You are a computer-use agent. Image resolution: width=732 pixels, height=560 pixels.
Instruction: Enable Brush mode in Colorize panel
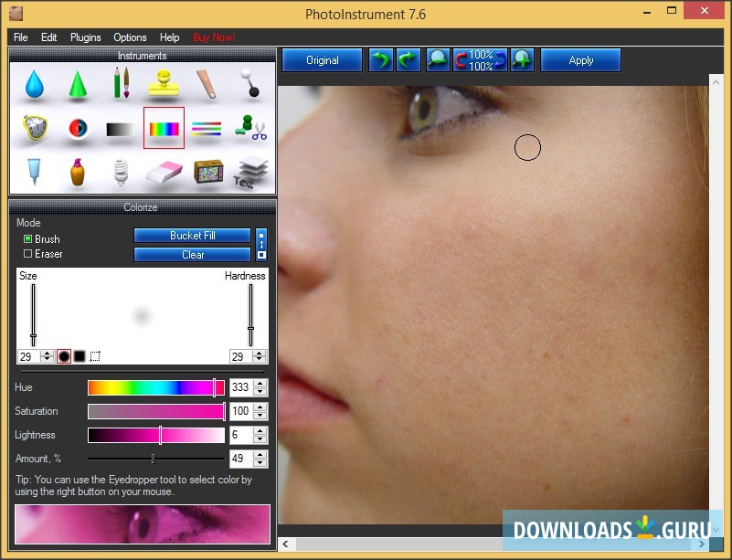(28, 238)
